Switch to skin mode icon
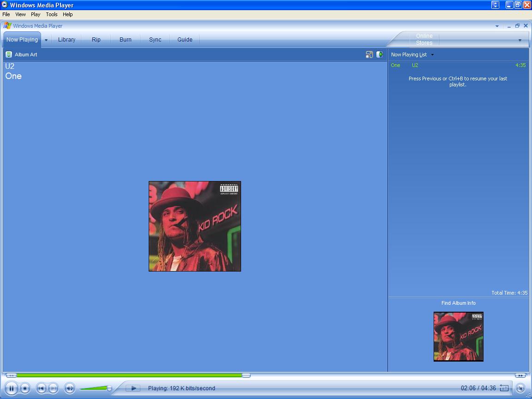 click(x=521, y=388)
